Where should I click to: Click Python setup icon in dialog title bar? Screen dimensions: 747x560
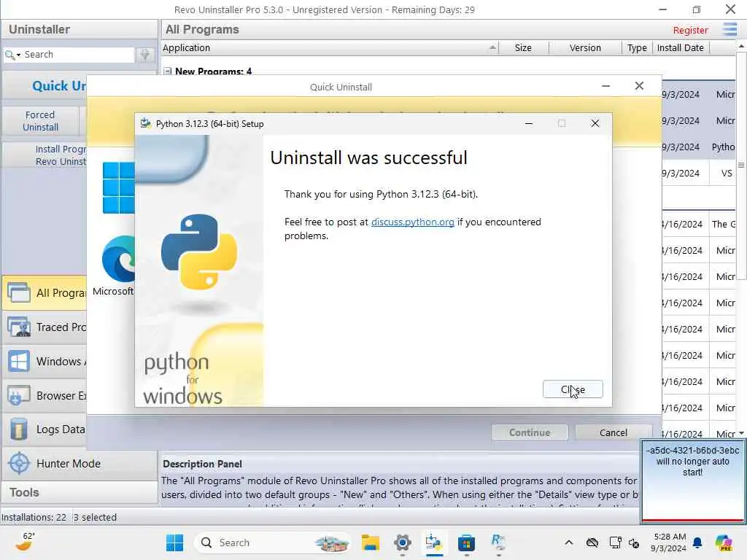click(x=146, y=123)
